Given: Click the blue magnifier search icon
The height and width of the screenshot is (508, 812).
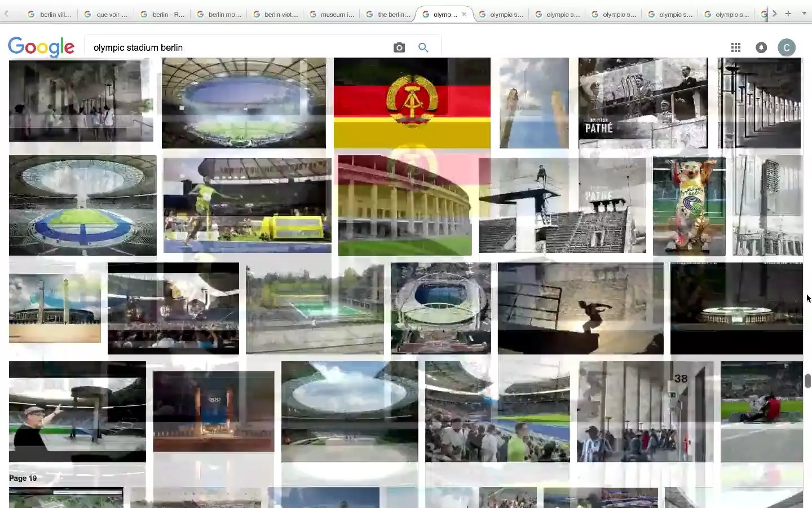Looking at the screenshot, I should coord(423,48).
